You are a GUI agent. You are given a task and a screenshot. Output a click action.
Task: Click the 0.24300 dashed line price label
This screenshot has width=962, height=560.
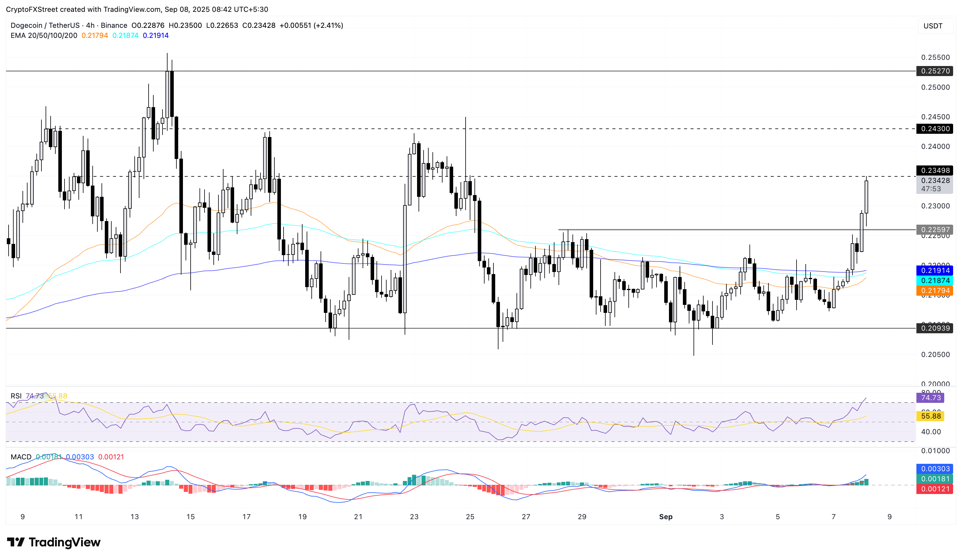935,129
